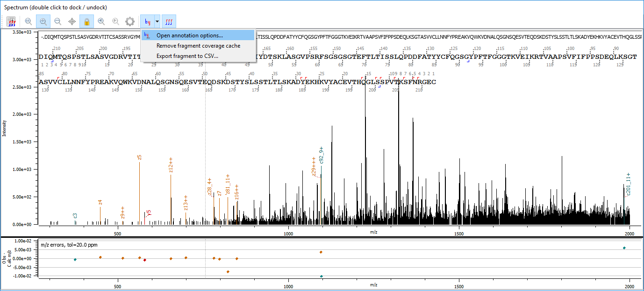Click the red y5 error point
Screen dimensions: 644x291
145,260
